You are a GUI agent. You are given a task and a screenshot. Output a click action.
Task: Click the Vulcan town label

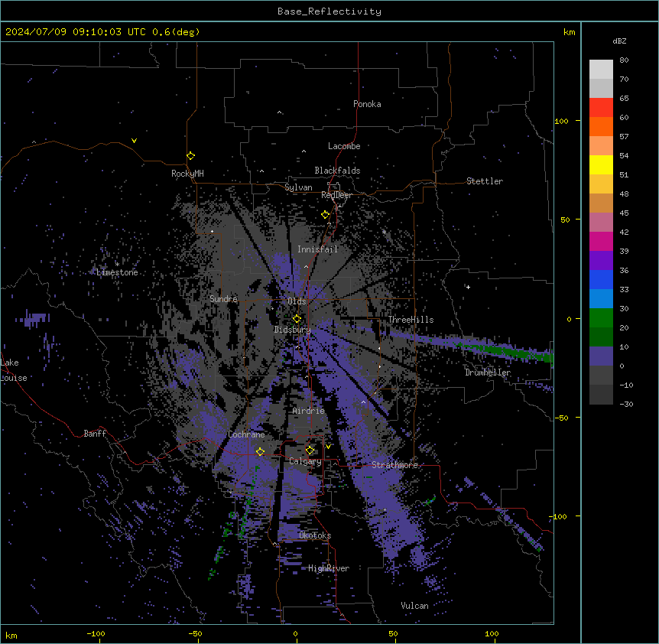point(414,606)
